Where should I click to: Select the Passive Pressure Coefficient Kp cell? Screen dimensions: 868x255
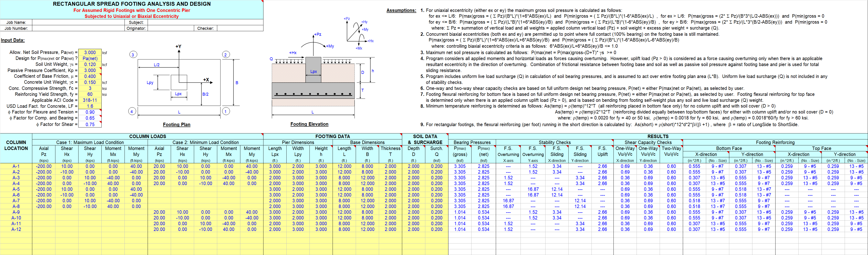[90, 70]
